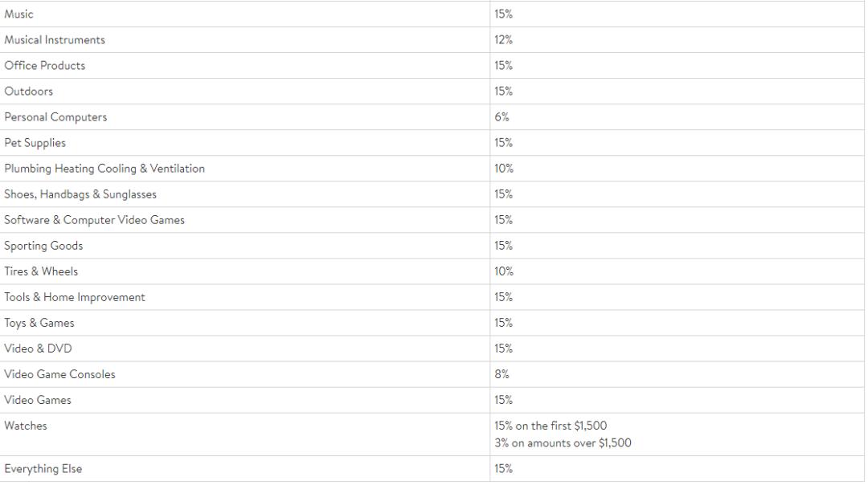Click the Outdoors category cell

click(x=29, y=92)
